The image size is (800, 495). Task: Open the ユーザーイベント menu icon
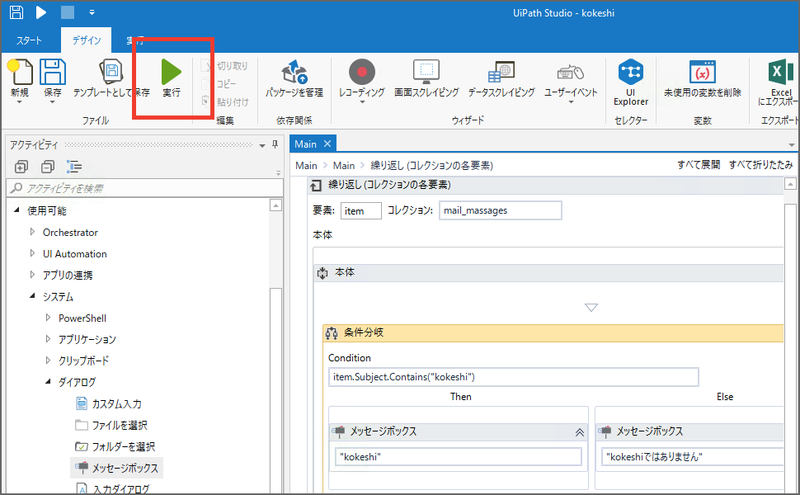[x=570, y=72]
